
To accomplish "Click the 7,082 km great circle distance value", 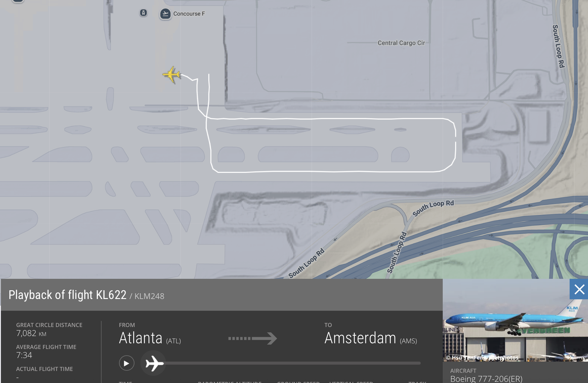I will point(31,333).
